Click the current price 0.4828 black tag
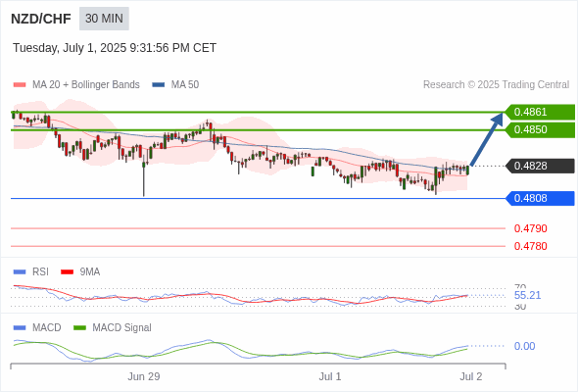This screenshot has height=392, width=578. pyautogui.click(x=540, y=166)
